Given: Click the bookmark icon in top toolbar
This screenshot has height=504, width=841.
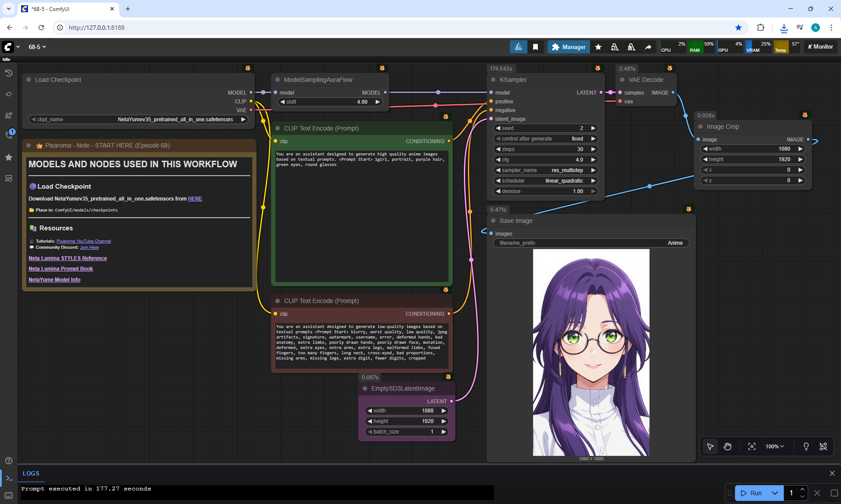Looking at the screenshot, I should tap(535, 47).
